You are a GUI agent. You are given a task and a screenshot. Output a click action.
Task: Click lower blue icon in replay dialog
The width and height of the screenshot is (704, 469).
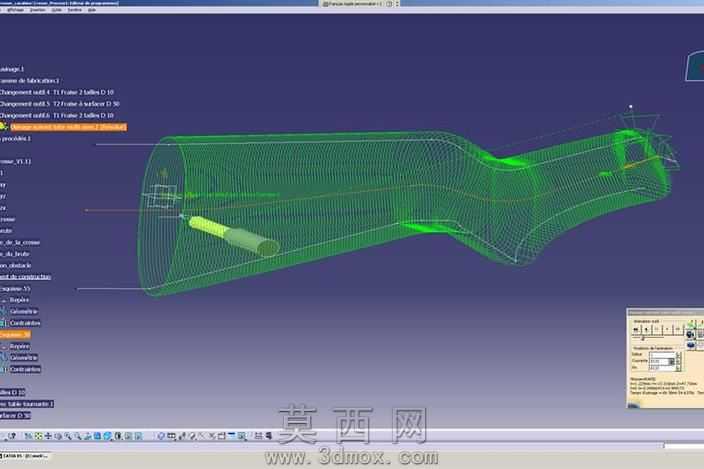(690, 345)
